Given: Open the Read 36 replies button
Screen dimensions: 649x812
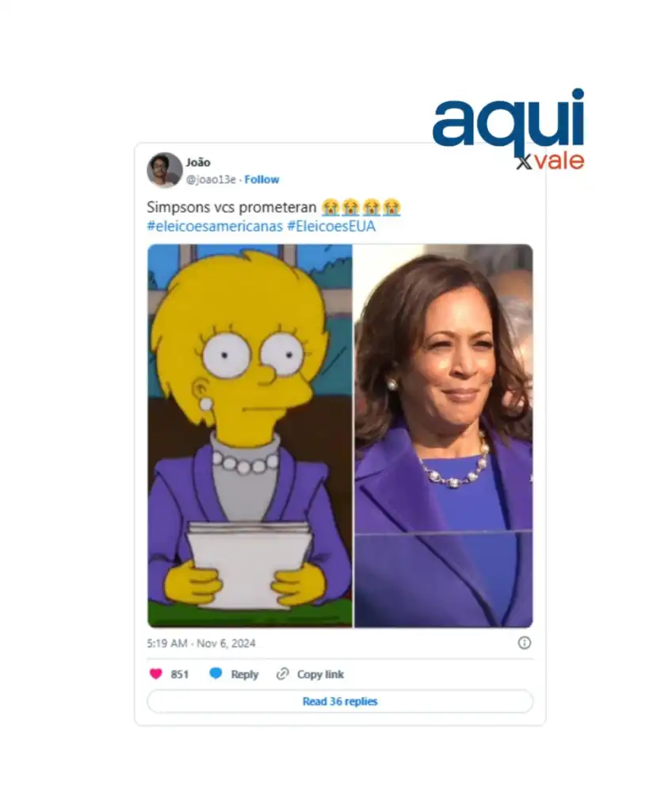Looking at the screenshot, I should [x=340, y=701].
